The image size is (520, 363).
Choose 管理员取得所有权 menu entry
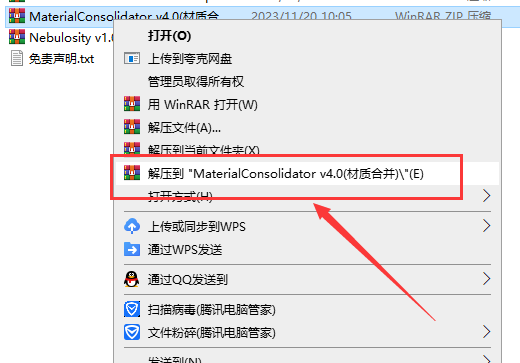pos(196,81)
